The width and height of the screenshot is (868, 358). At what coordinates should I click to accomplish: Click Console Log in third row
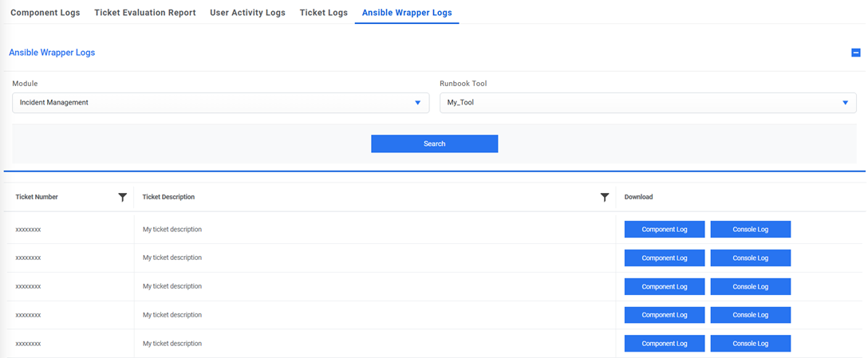click(750, 286)
